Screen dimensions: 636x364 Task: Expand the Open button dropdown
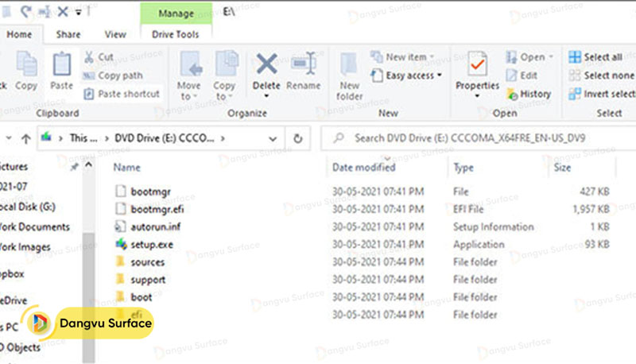click(x=551, y=56)
